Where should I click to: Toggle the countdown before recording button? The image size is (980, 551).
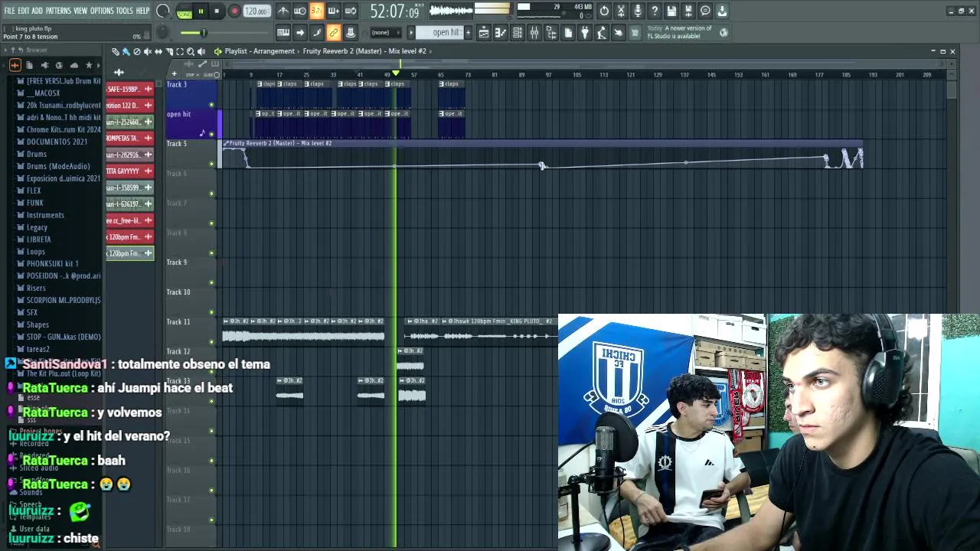tap(317, 11)
